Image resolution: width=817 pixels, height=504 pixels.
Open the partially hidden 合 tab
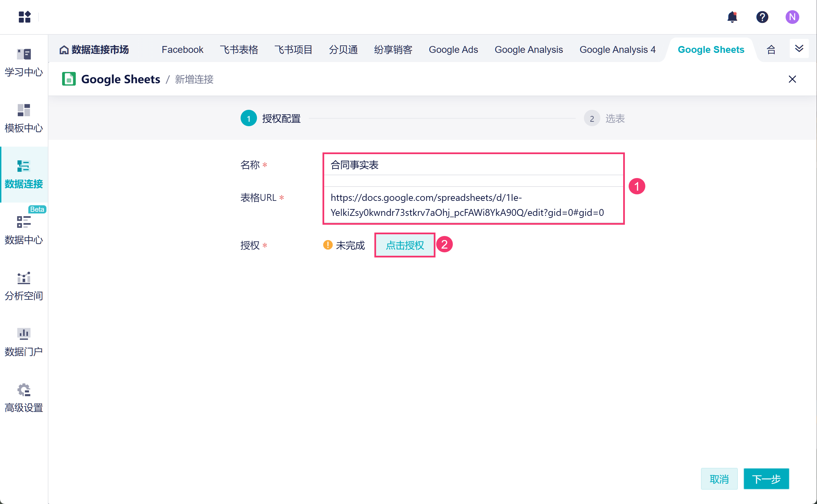pos(771,50)
